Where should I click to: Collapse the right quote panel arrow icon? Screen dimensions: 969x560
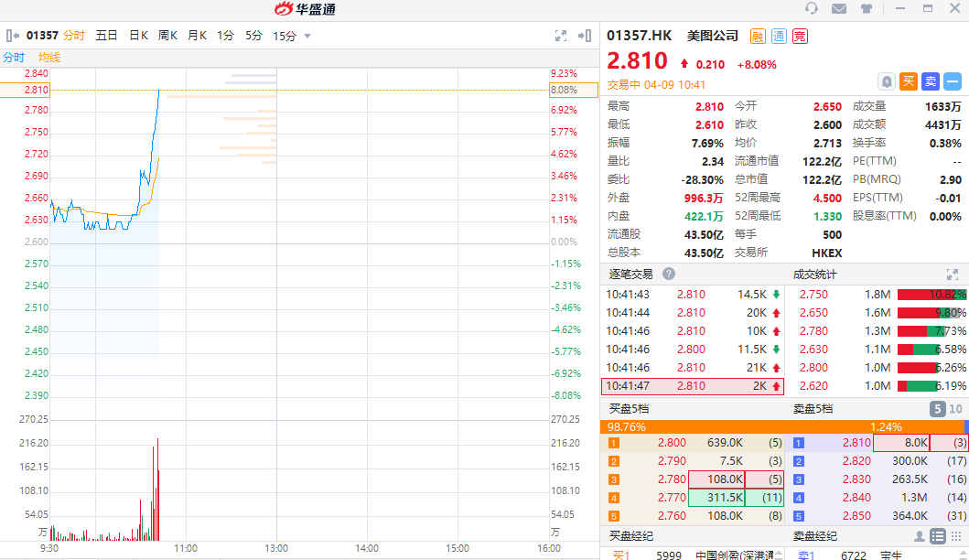tap(584, 36)
